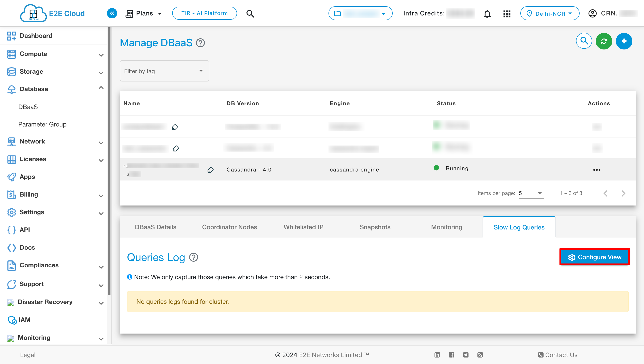644x364 pixels.
Task: Click the Name column header
Action: [x=131, y=103]
